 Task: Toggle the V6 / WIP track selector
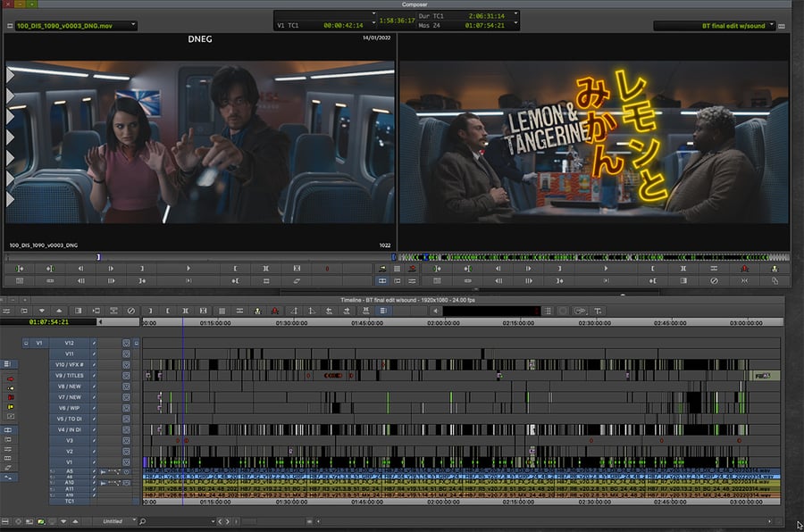69,408
